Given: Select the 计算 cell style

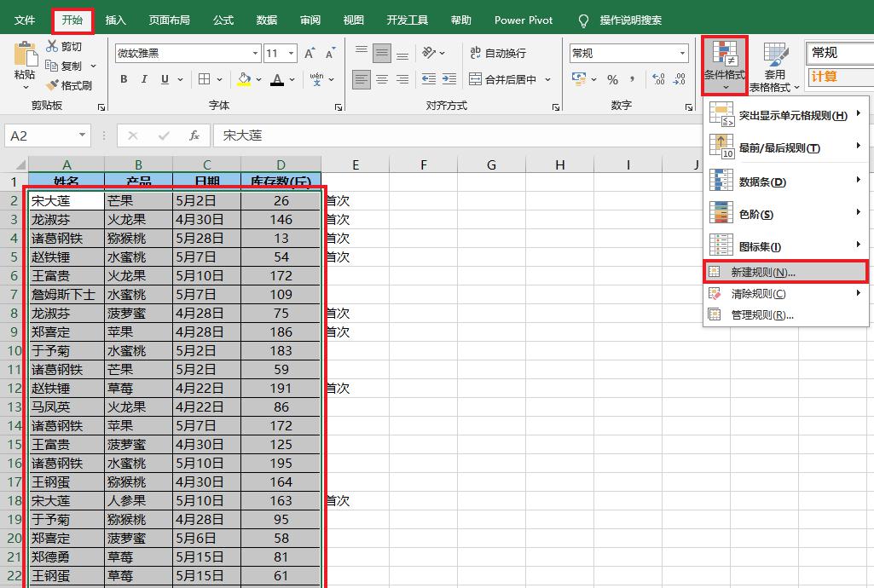Looking at the screenshot, I should [x=841, y=77].
